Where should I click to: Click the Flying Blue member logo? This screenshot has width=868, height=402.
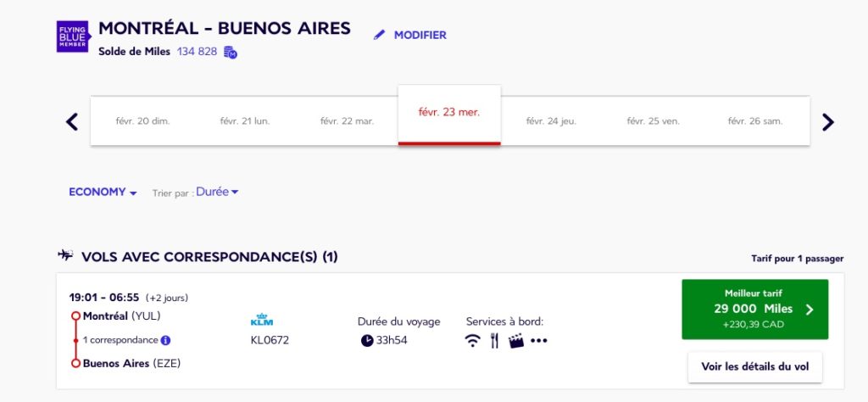(x=72, y=36)
